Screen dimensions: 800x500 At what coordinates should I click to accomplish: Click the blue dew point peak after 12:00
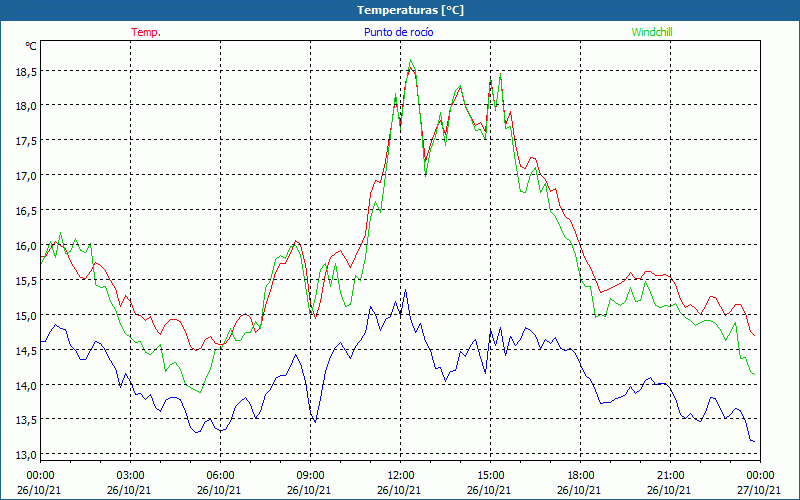[406, 290]
